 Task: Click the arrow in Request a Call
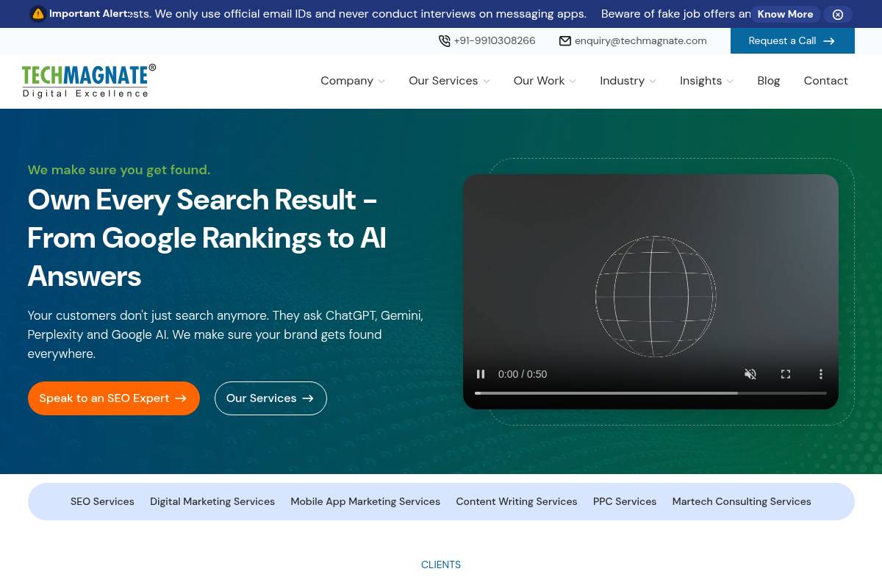pyautogui.click(x=829, y=41)
